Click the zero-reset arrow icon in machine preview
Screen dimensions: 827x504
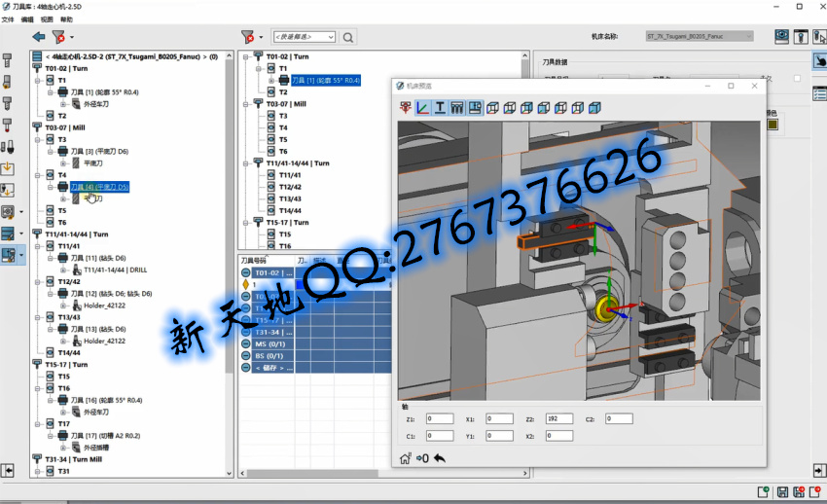pyautogui.click(x=422, y=458)
